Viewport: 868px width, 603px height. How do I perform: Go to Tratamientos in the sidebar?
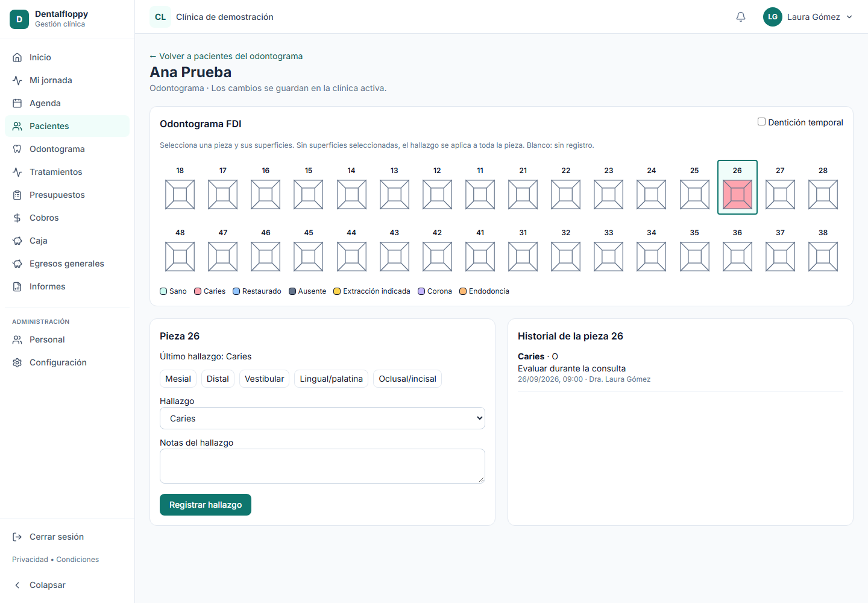(x=67, y=172)
